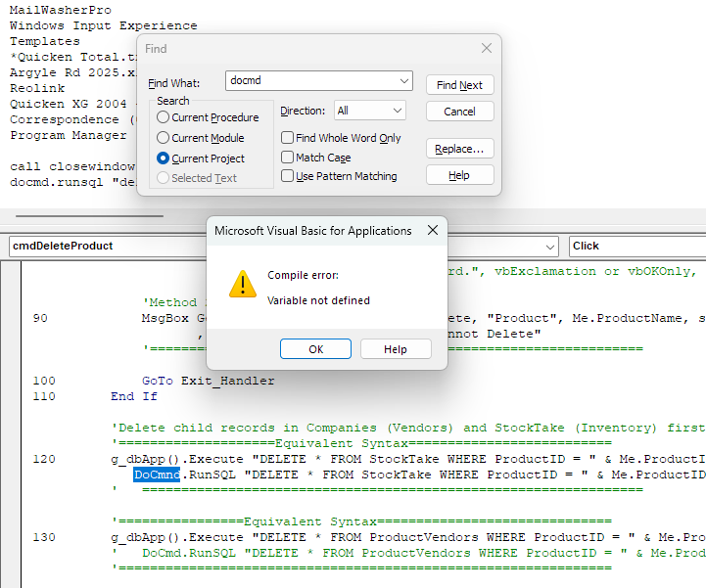Click the 'docmd.runsql' line in upper pane
The image size is (706, 588).
pos(72,182)
